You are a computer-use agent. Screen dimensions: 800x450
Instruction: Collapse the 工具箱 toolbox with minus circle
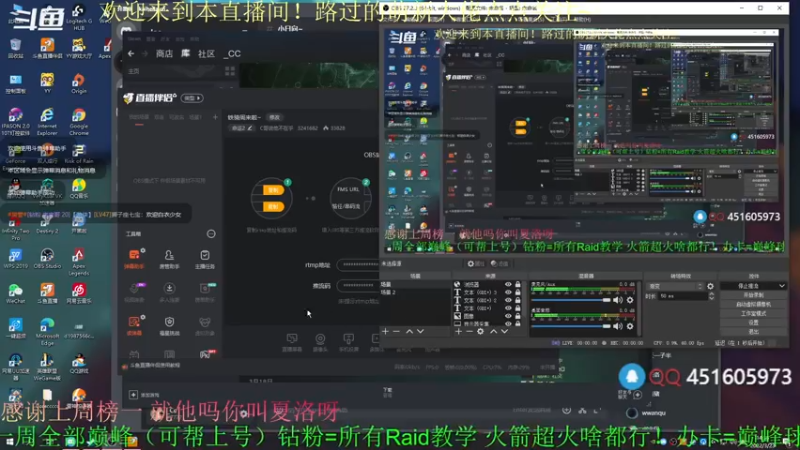coord(211,234)
